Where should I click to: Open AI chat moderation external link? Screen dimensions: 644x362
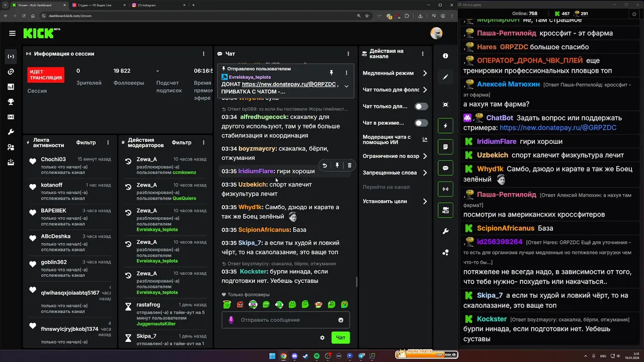pos(425,140)
